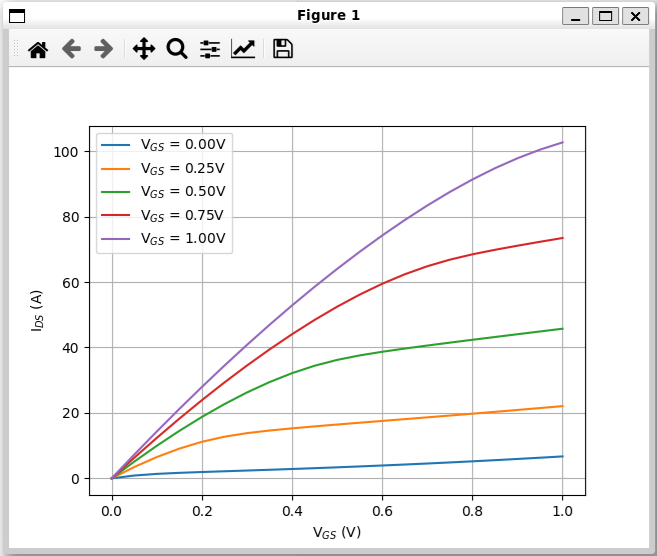Reset the plot to the home view

pos(38,49)
